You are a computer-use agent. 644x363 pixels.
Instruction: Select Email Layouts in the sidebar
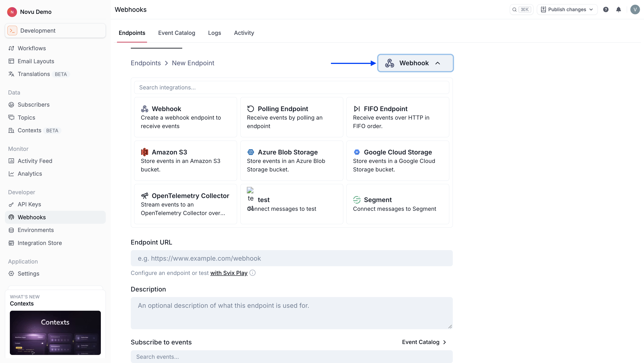[36, 61]
